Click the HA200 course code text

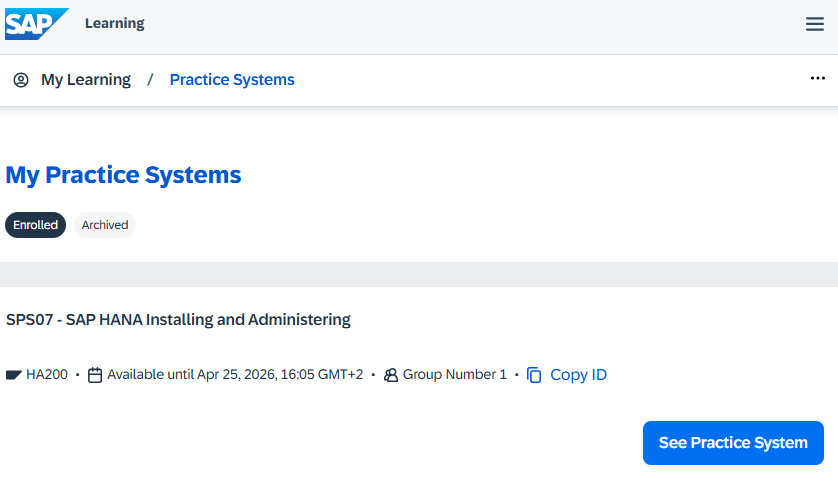(47, 375)
